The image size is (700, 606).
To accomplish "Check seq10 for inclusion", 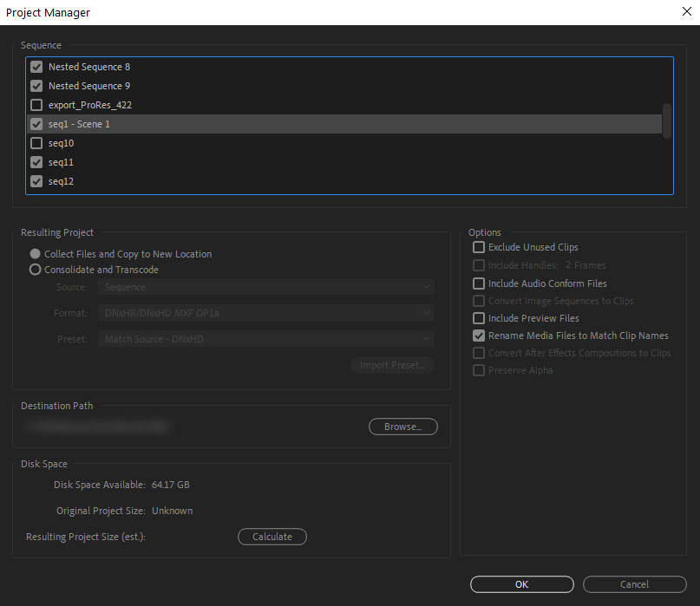I will 36,143.
